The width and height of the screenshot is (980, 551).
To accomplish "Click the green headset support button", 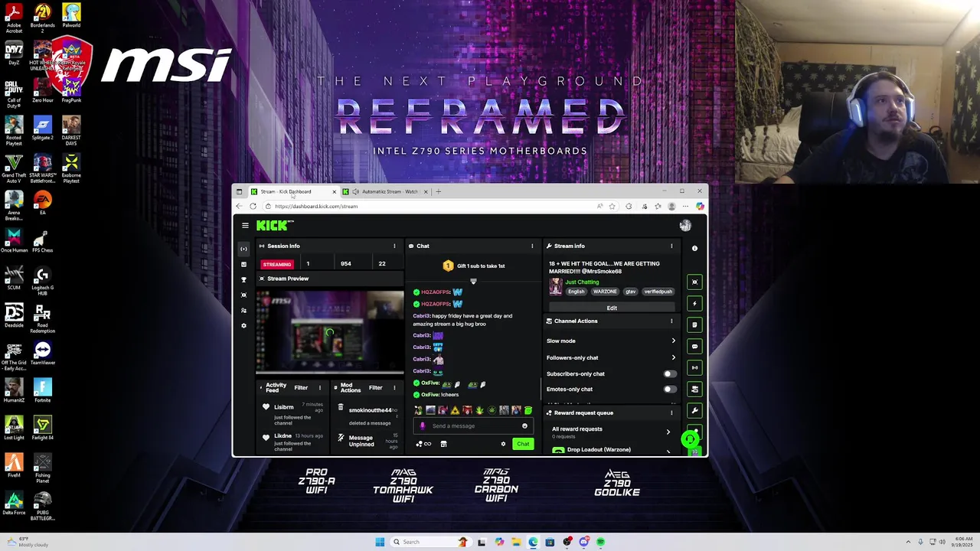I will 690,439.
